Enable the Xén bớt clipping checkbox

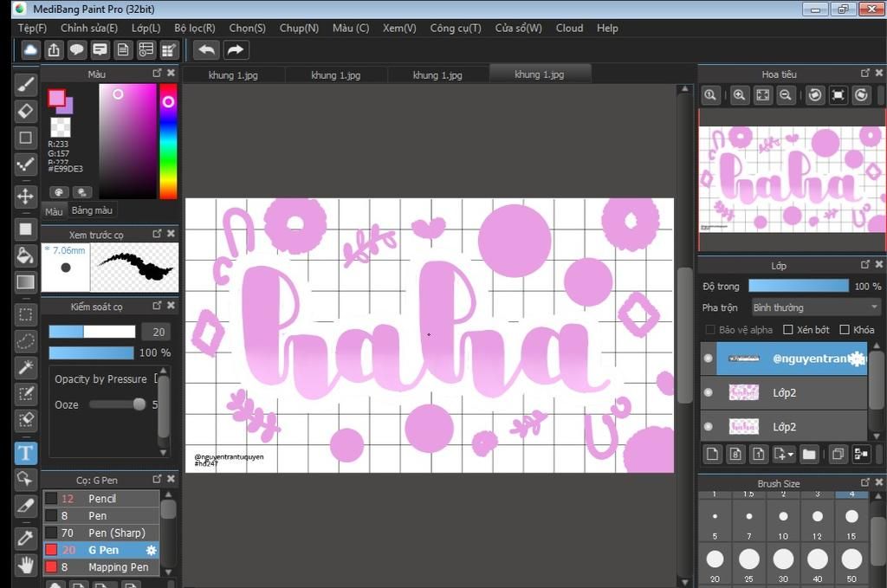(x=788, y=330)
